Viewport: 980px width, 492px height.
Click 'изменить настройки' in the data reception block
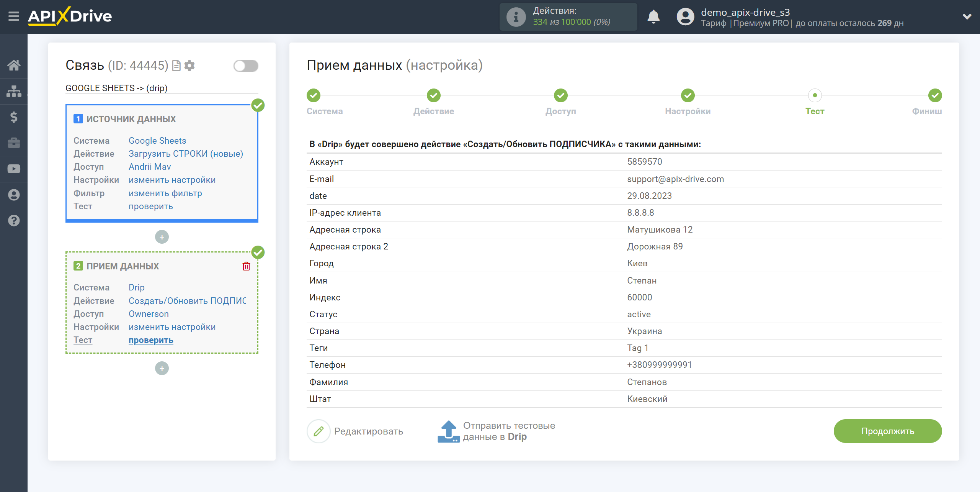(x=172, y=327)
